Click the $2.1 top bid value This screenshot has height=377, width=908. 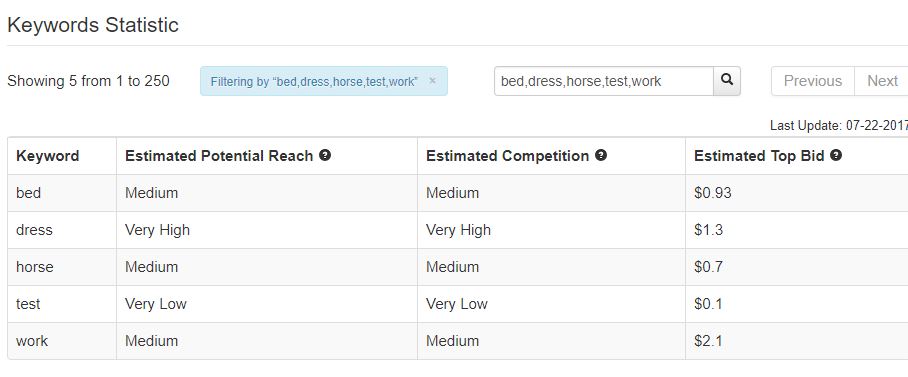(708, 341)
